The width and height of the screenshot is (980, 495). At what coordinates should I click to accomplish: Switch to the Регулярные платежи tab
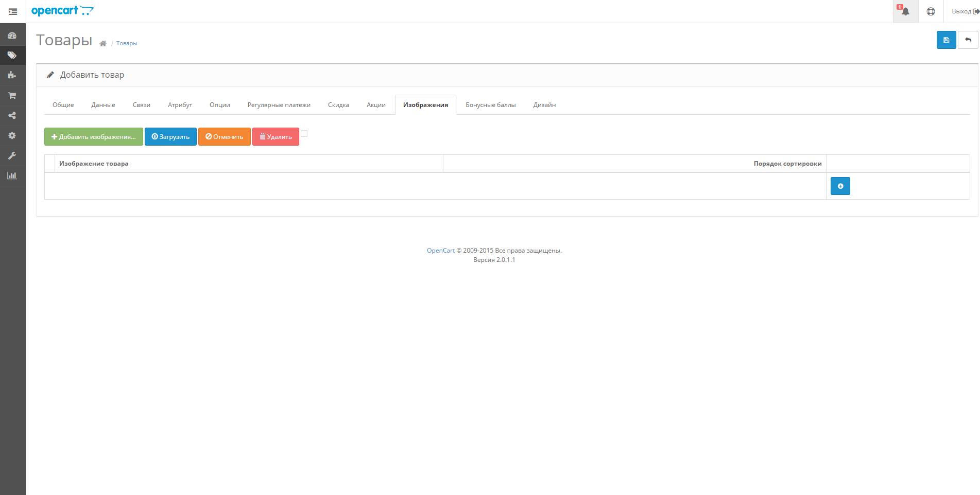pyautogui.click(x=279, y=105)
